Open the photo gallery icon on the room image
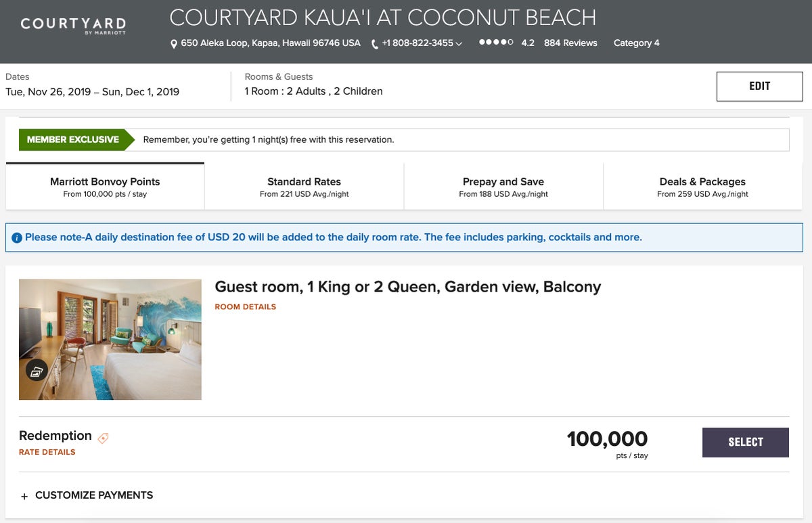 pos(36,370)
